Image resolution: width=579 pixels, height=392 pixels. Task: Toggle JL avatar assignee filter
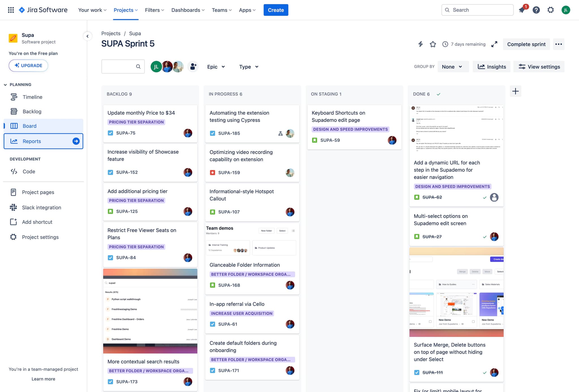click(x=156, y=67)
